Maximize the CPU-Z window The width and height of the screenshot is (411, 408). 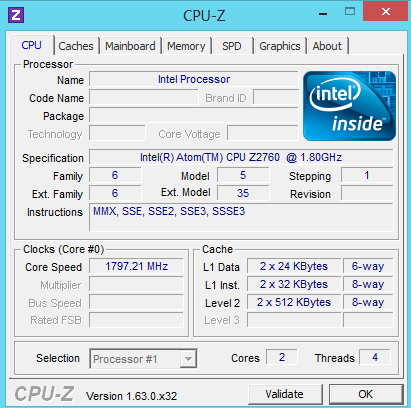coord(350,12)
